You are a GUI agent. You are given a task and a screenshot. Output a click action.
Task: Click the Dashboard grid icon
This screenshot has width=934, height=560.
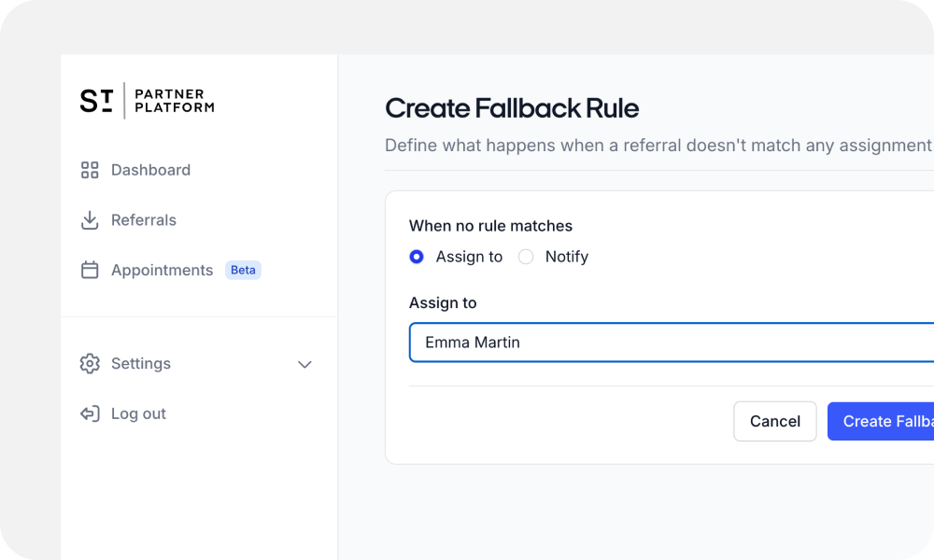click(x=90, y=170)
